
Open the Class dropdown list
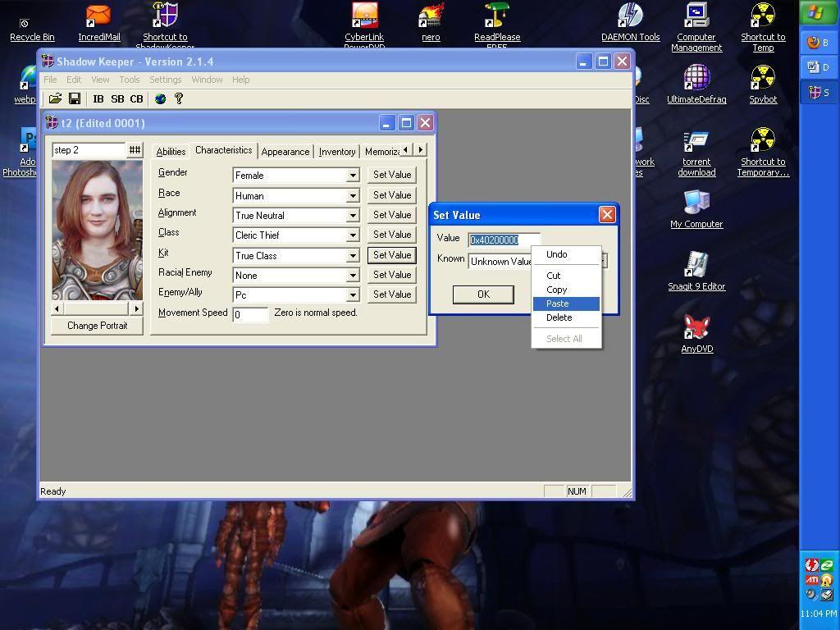(x=352, y=235)
